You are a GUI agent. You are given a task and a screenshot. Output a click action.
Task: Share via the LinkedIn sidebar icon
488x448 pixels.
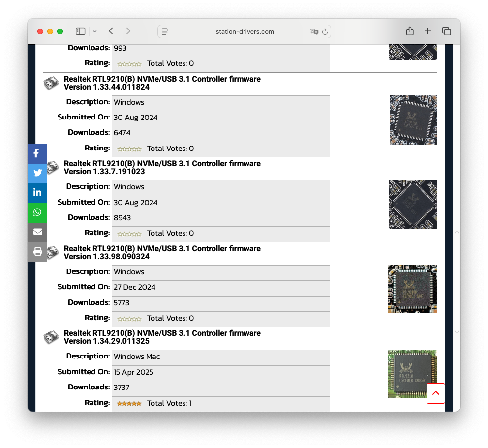[x=37, y=193]
